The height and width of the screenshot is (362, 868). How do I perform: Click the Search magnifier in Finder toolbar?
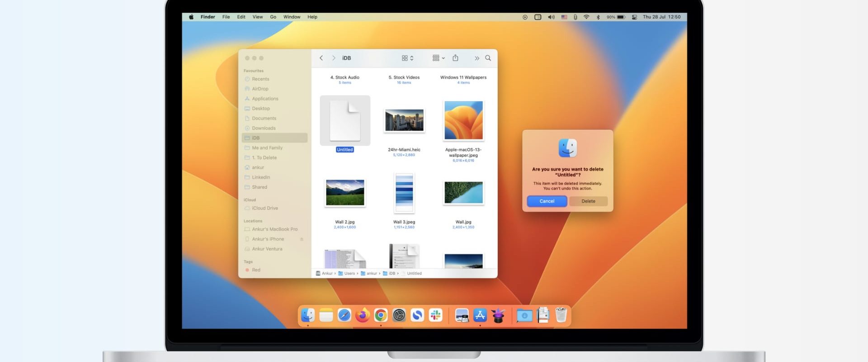point(488,58)
